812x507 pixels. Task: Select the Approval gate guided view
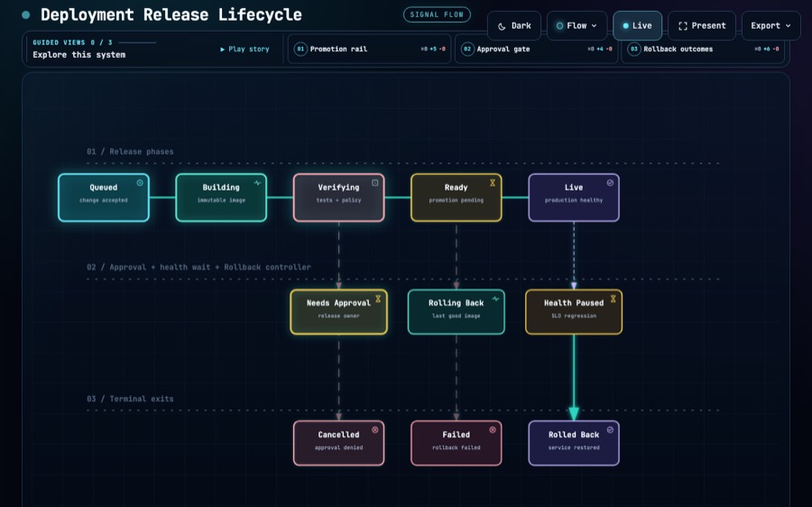(536, 50)
